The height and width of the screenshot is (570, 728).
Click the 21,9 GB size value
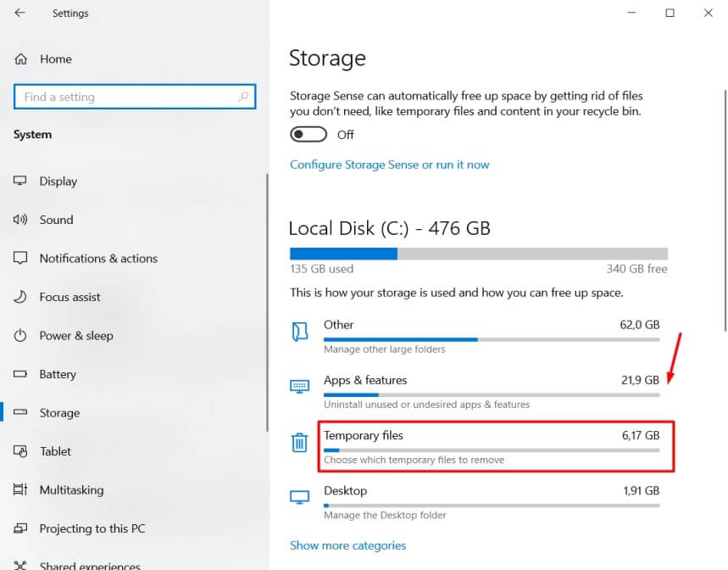(640, 380)
